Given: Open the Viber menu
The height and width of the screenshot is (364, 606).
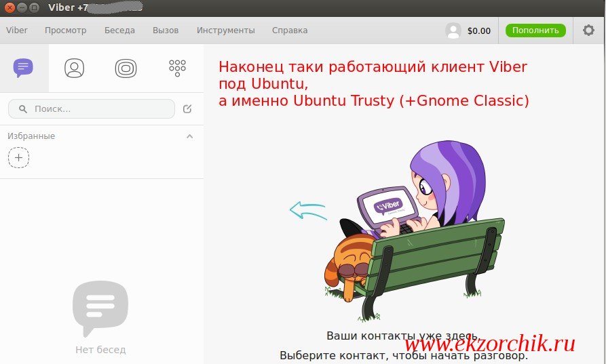Looking at the screenshot, I should pos(16,30).
